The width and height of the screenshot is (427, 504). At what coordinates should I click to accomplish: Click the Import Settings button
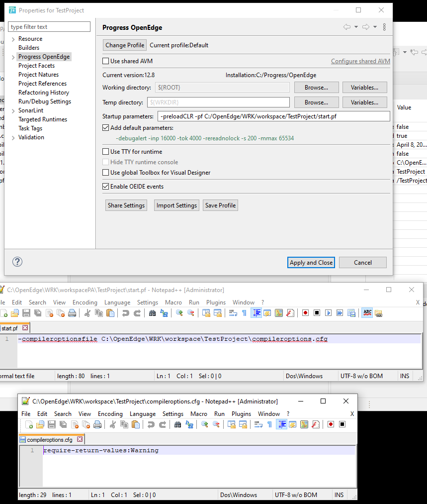pos(176,205)
